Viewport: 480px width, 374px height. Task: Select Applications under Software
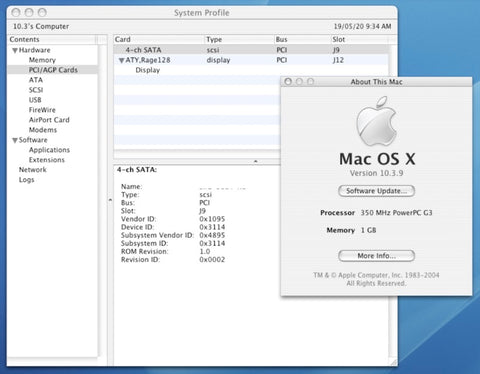click(x=49, y=150)
